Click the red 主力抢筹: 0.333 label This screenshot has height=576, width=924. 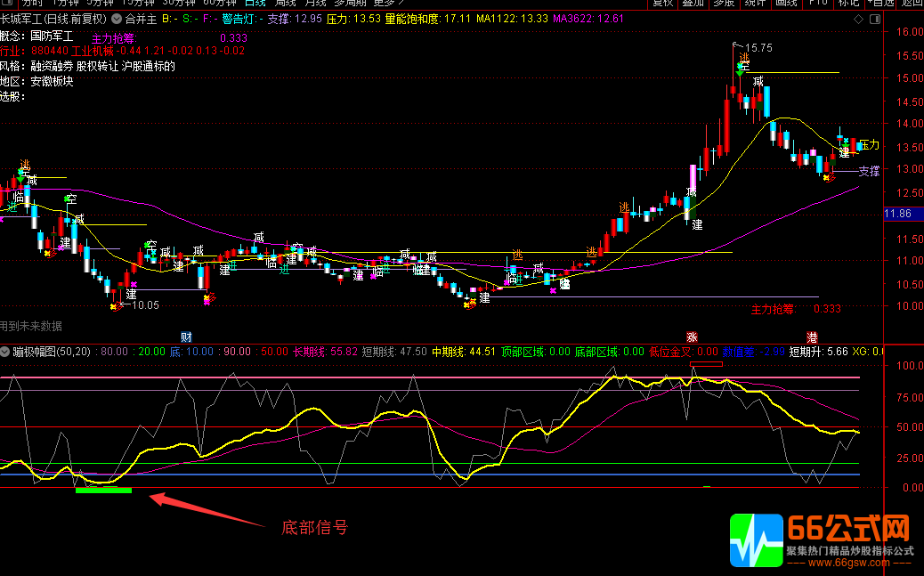(x=796, y=309)
